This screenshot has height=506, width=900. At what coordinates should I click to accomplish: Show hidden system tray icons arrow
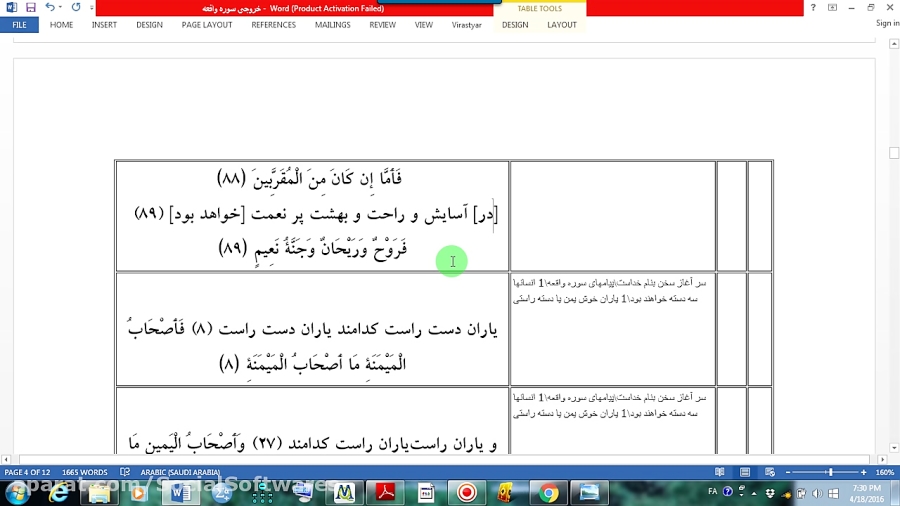[x=754, y=493]
